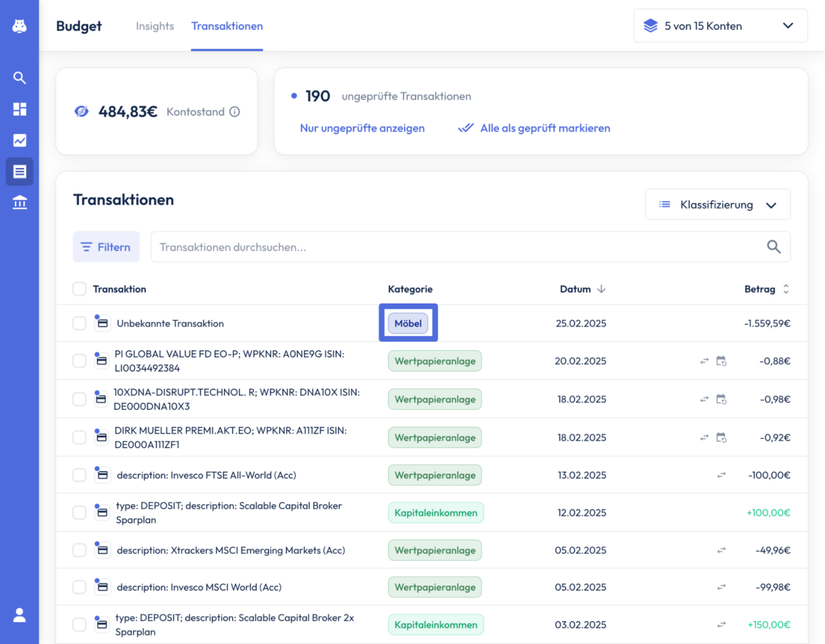This screenshot has height=644, width=825.
Task: Open the Klassifizierung dropdown
Action: pos(718,205)
